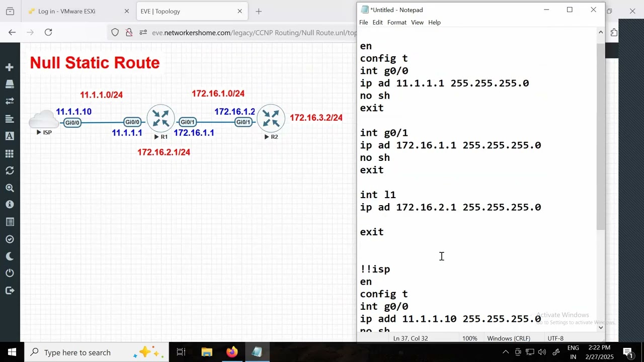644x362 pixels.
Task: Open the Firefox tab list icon
Action: coord(10,11)
